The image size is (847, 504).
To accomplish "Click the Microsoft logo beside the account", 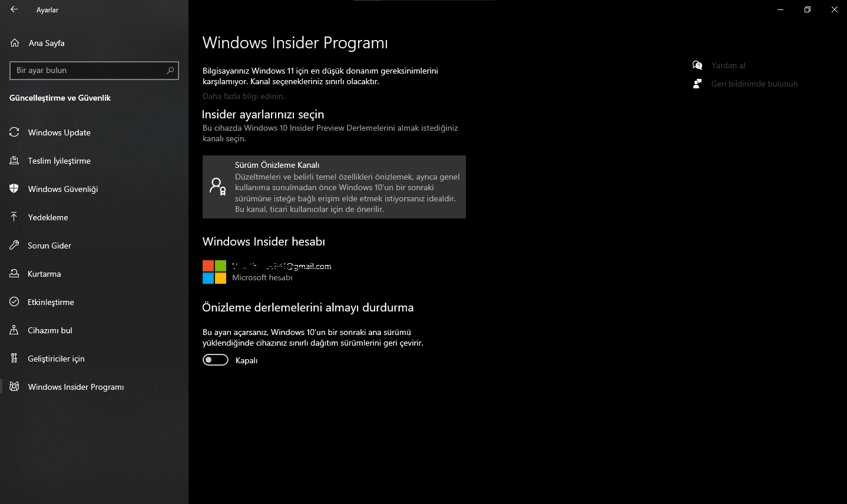I will click(214, 272).
